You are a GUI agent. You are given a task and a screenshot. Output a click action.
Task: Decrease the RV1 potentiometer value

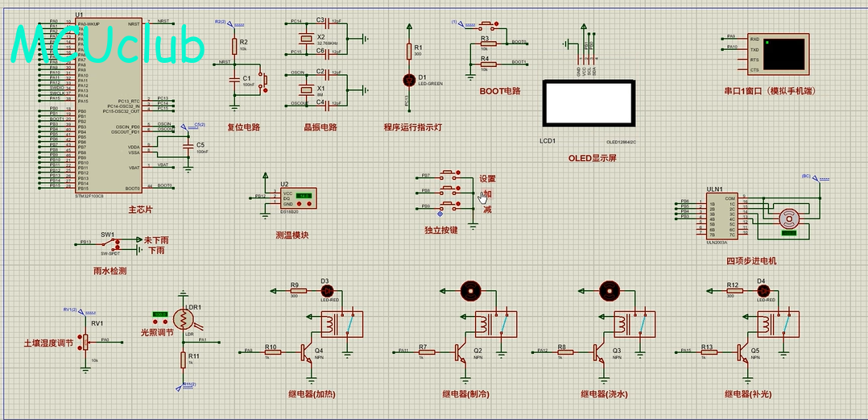[x=80, y=347]
